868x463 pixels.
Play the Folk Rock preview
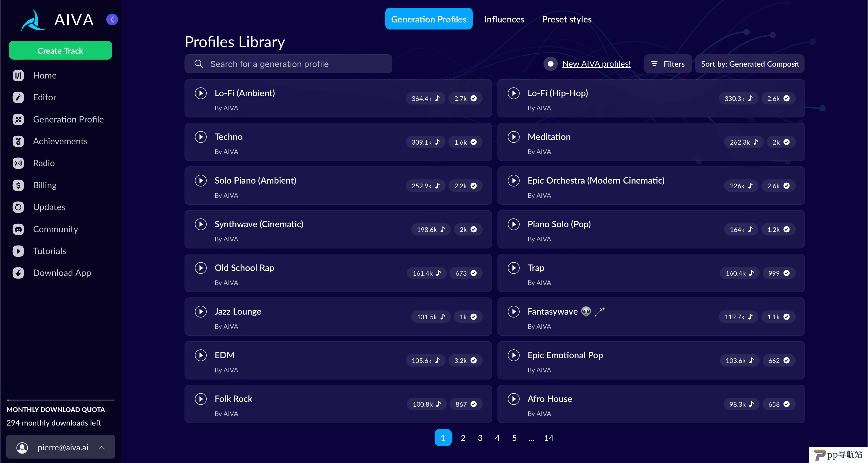[201, 399]
